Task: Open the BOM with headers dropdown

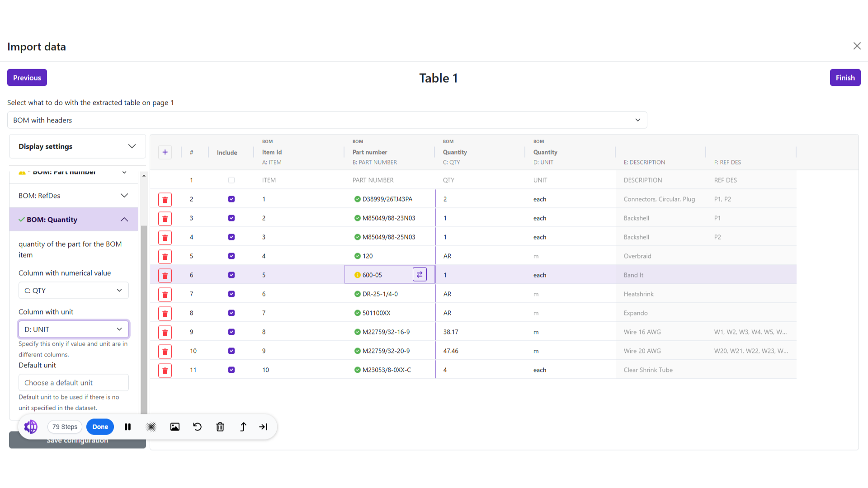Action: [327, 120]
